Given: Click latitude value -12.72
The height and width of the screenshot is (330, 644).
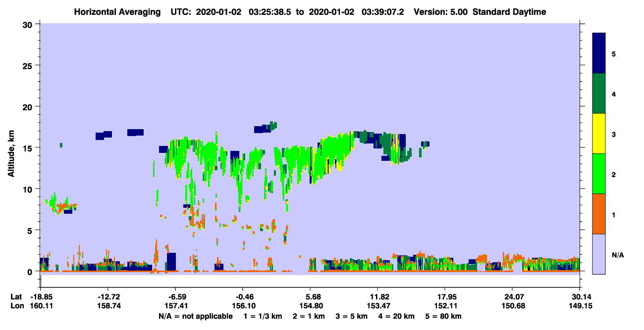Looking at the screenshot, I should (x=107, y=297).
